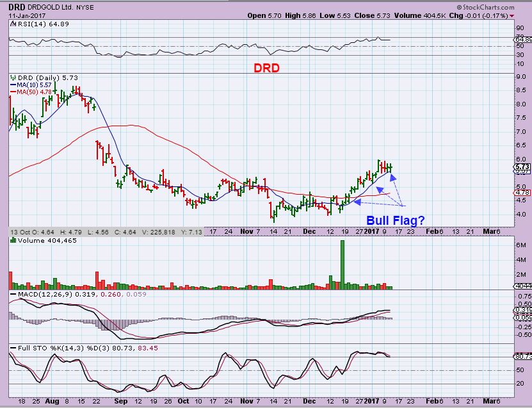Click the black line icon before Full STO

click(13, 348)
